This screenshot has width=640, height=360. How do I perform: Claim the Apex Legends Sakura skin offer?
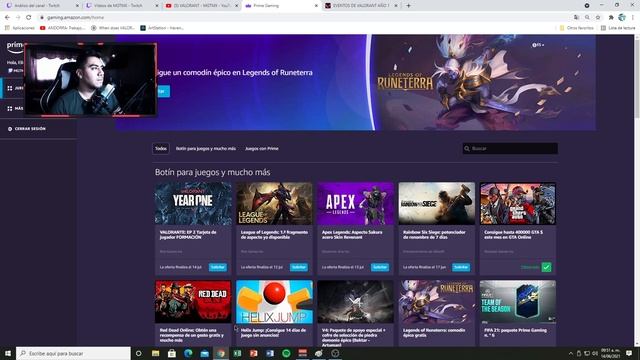[380, 267]
